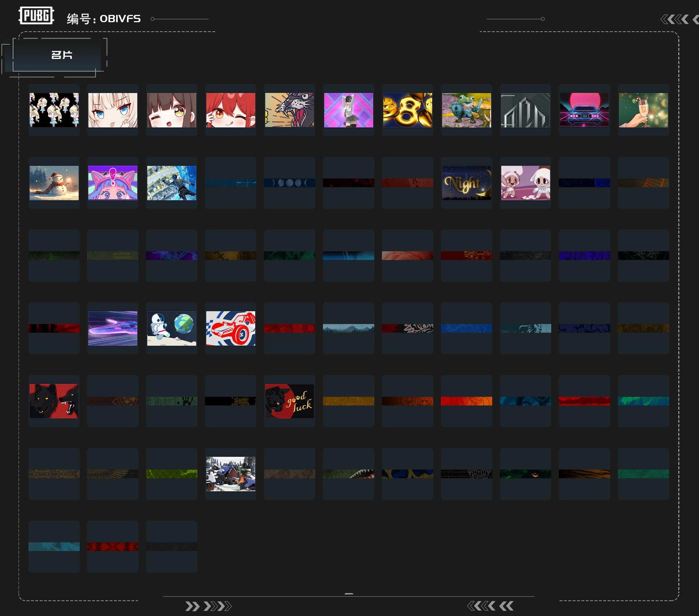
Task: Choose the good luck black panther card
Action: 289,401
